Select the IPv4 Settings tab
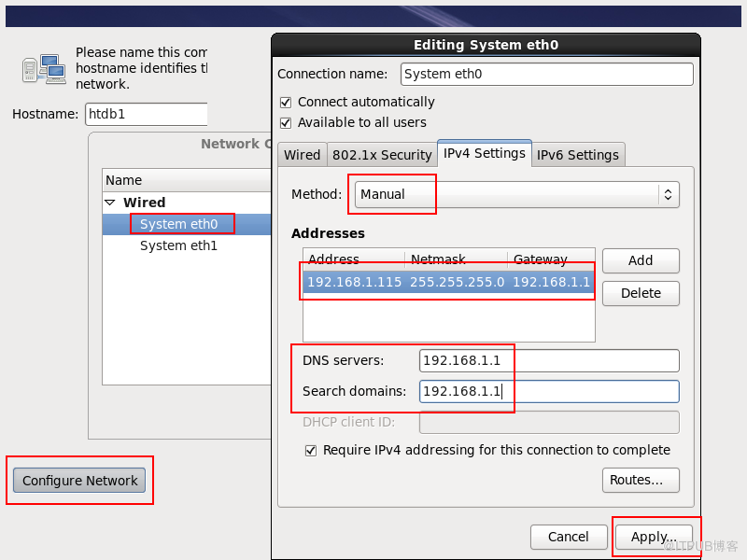 tap(484, 153)
